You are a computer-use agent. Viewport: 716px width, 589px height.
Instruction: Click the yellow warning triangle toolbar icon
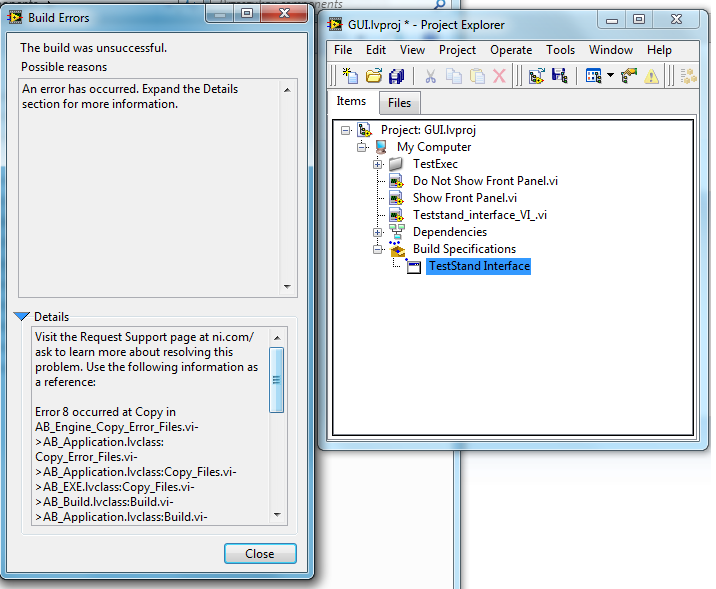[652, 76]
